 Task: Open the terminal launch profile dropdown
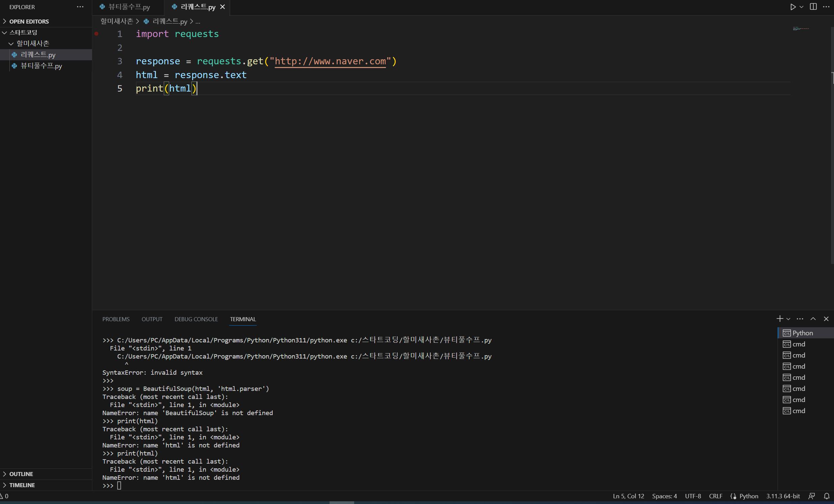coord(788,318)
